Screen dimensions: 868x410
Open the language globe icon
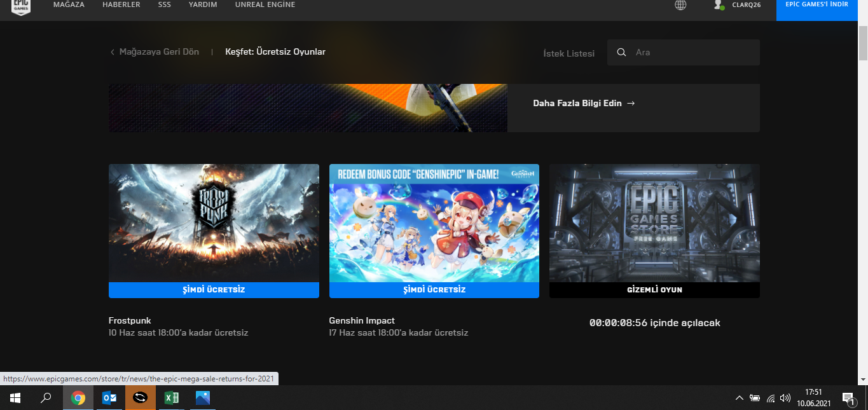coord(680,5)
